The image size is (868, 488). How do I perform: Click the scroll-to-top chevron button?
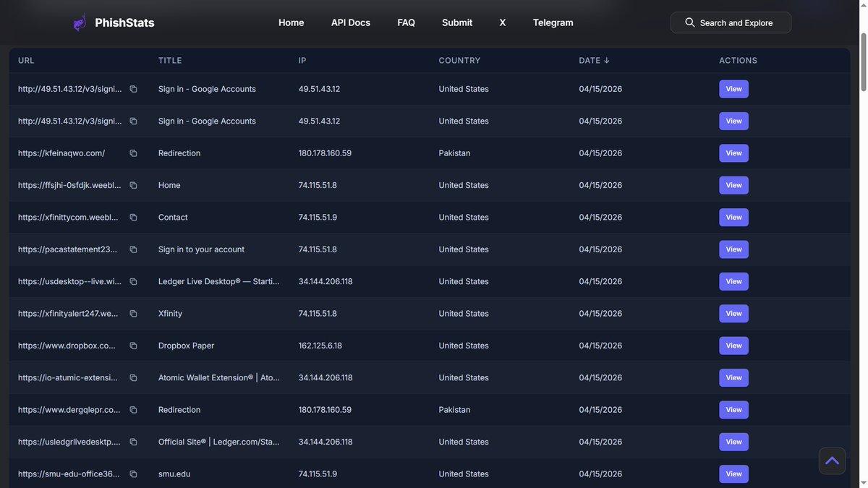(x=832, y=461)
